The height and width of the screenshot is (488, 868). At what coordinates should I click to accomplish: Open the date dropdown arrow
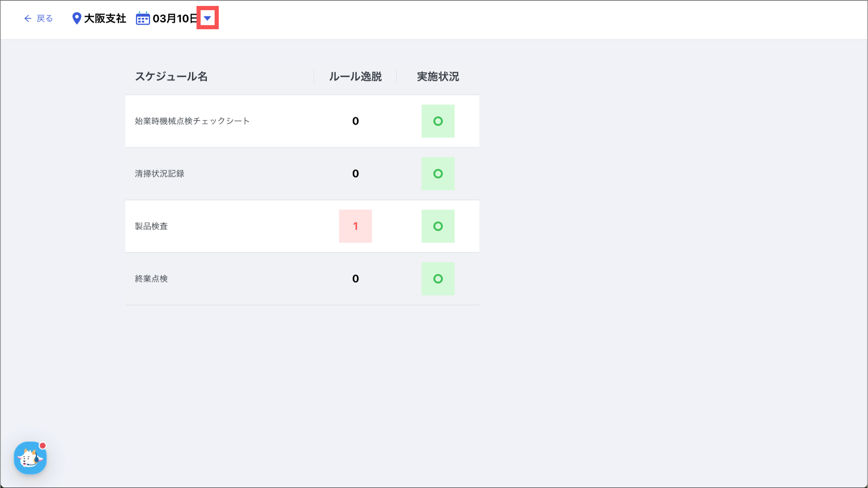tap(207, 18)
